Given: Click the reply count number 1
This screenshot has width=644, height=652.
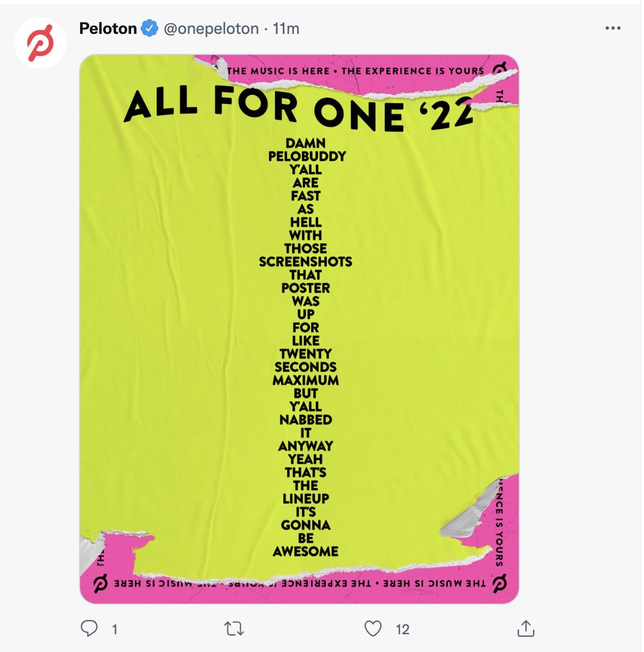Looking at the screenshot, I should [x=115, y=629].
